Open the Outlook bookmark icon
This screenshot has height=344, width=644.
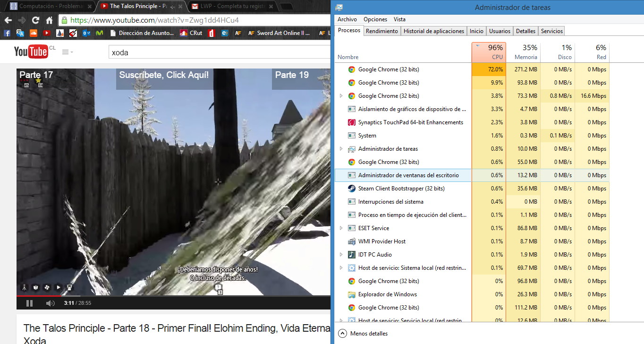point(86,33)
